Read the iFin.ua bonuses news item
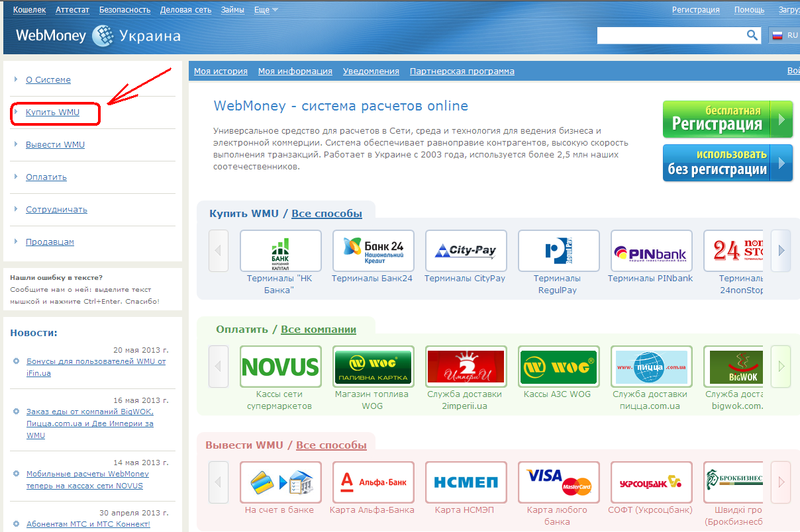This screenshot has height=532, width=800. pos(96,367)
